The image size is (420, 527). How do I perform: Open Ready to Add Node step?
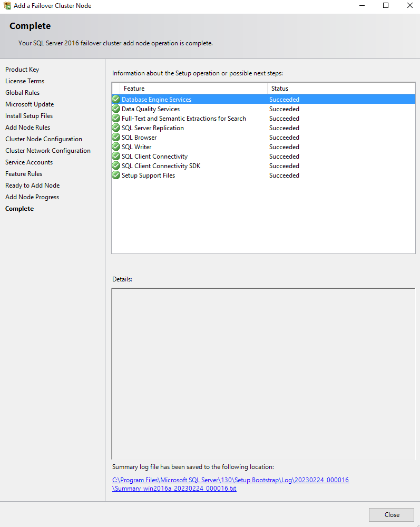pyautogui.click(x=33, y=186)
